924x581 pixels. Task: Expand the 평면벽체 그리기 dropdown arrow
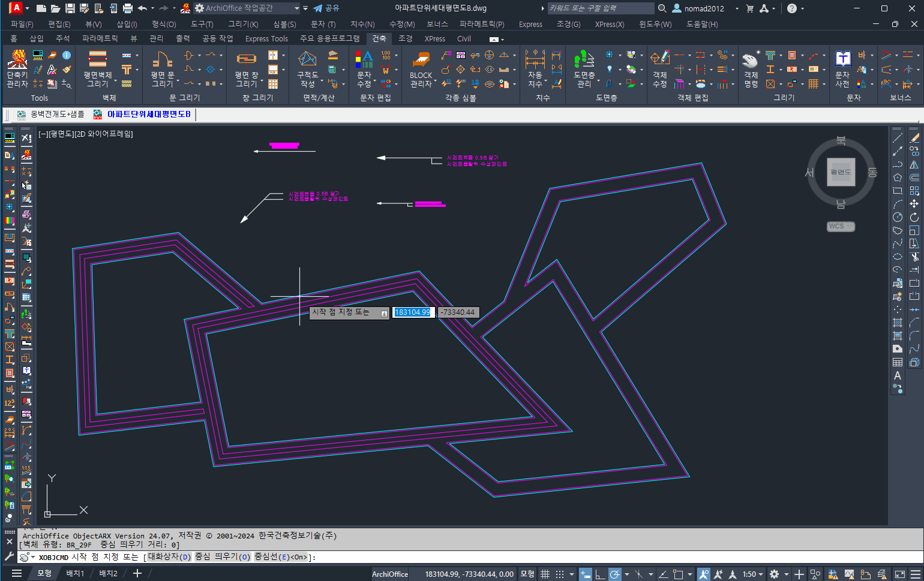pos(115,79)
